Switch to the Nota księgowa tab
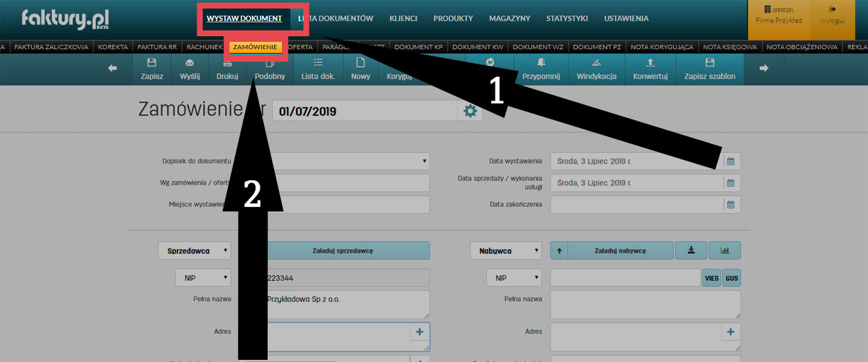This screenshot has height=362, width=868. (x=730, y=47)
